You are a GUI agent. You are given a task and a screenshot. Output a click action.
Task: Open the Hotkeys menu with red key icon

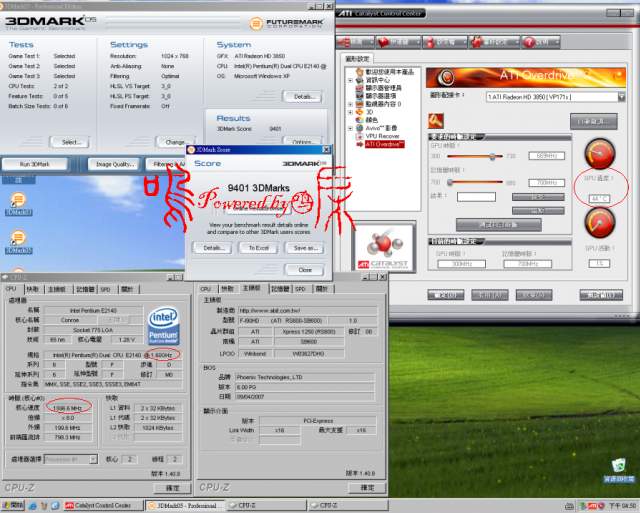coord(399,42)
